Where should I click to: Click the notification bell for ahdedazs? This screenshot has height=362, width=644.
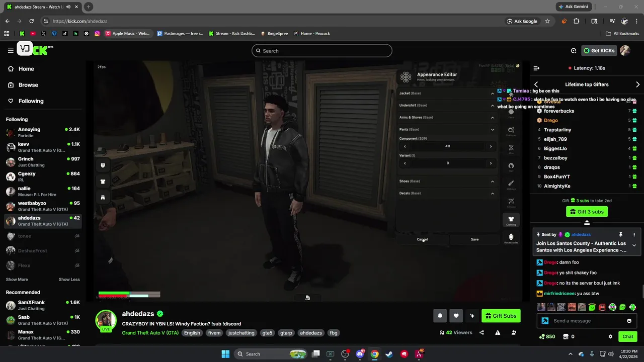[x=440, y=316]
